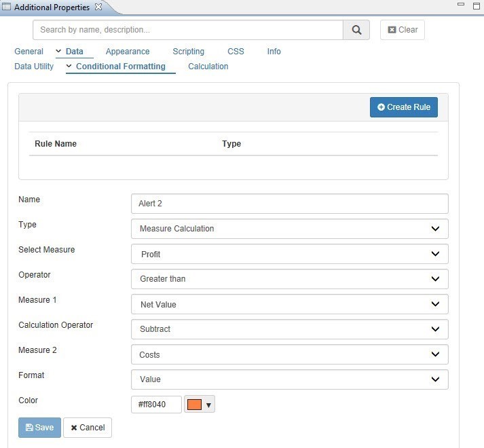Open the Calculation Operator dropdown
The image size is (484, 448).
[289, 329]
